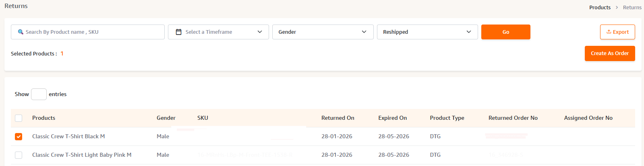Click the breadcrumb chevron separator icon
This screenshot has width=644, height=166.
tap(617, 8)
